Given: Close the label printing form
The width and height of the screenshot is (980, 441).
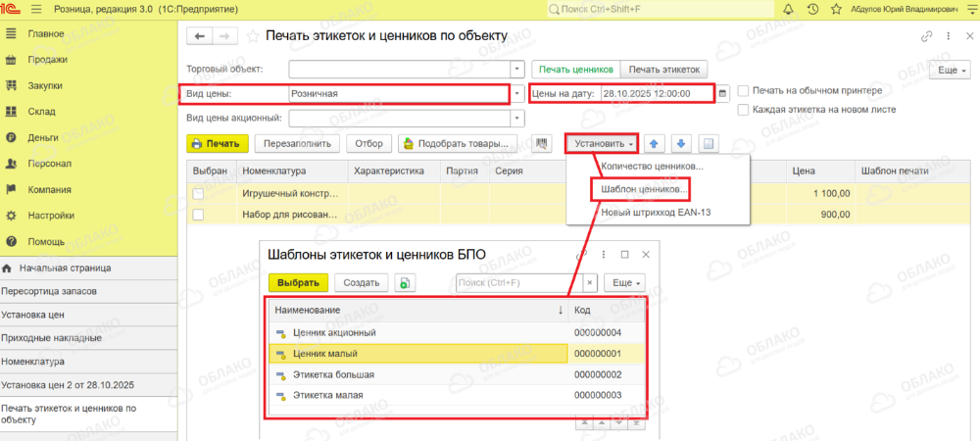Looking at the screenshot, I should [x=968, y=36].
